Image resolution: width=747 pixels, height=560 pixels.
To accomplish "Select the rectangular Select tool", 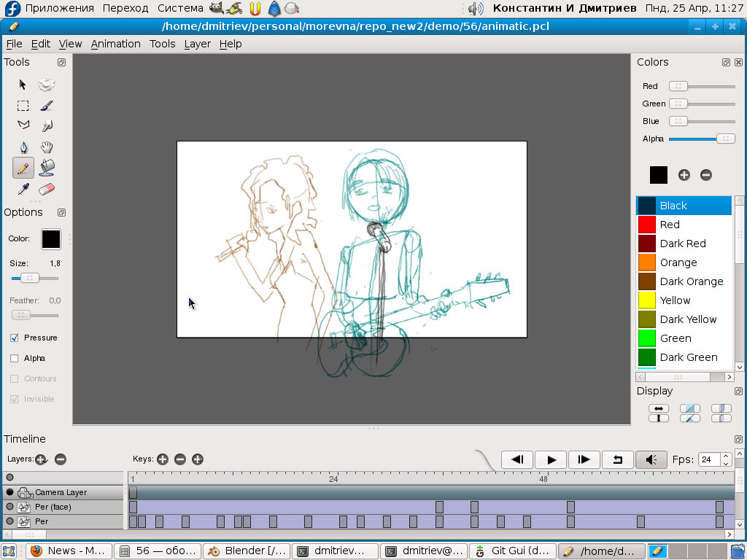I will 23,106.
